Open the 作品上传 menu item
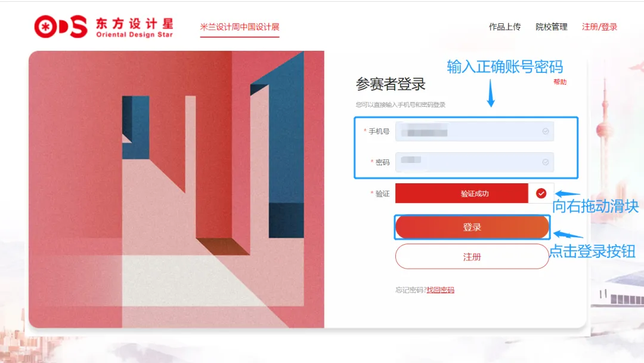The width and height of the screenshot is (644, 363). click(505, 27)
